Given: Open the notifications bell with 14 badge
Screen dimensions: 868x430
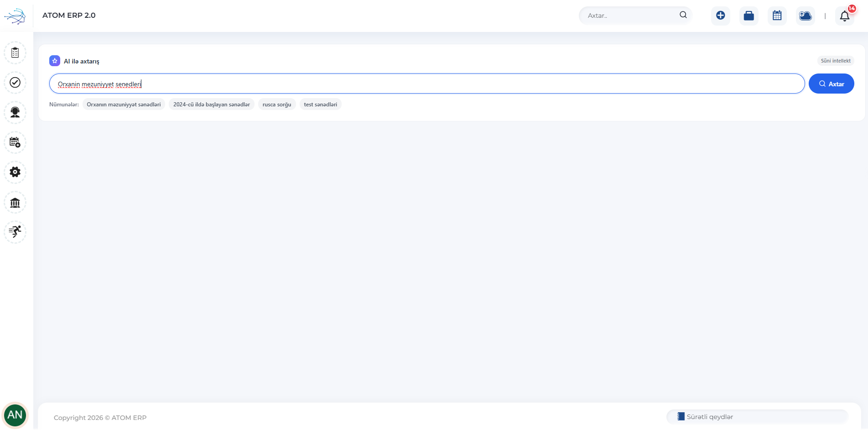Looking at the screenshot, I should [x=845, y=16].
